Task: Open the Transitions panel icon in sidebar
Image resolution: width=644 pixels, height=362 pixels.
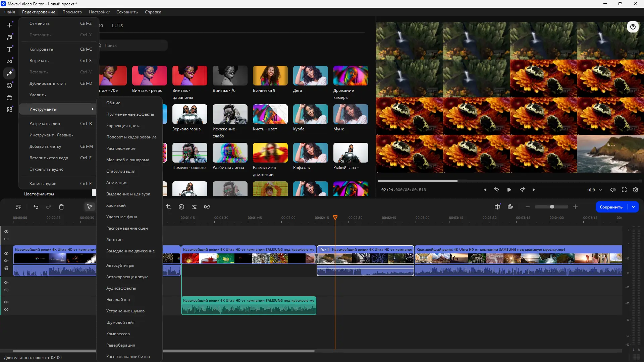Action: pos(9,61)
